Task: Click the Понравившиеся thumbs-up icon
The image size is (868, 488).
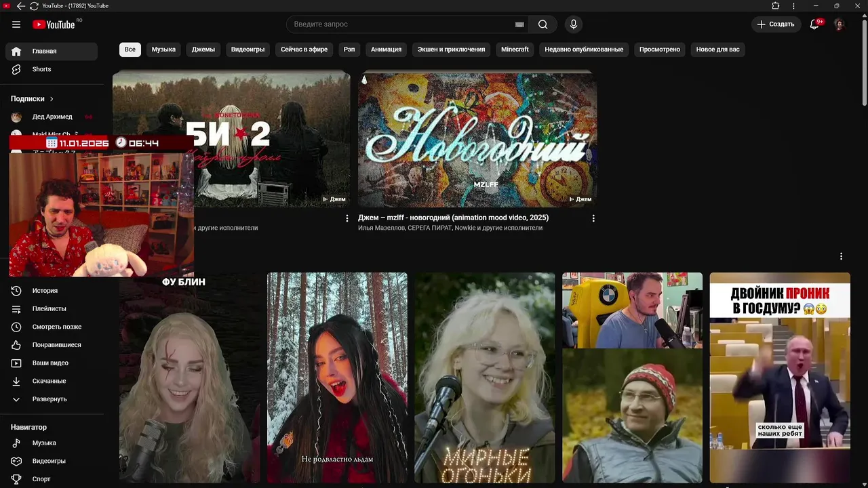Action: [x=16, y=345]
